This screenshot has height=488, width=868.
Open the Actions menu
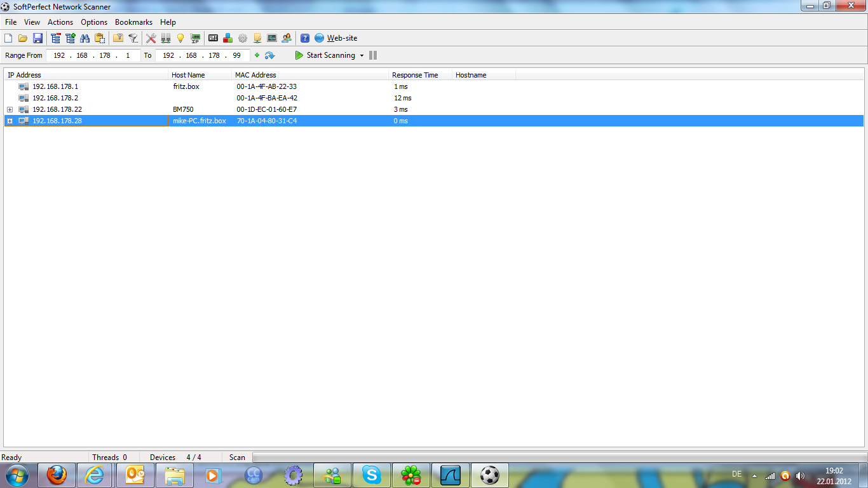60,22
